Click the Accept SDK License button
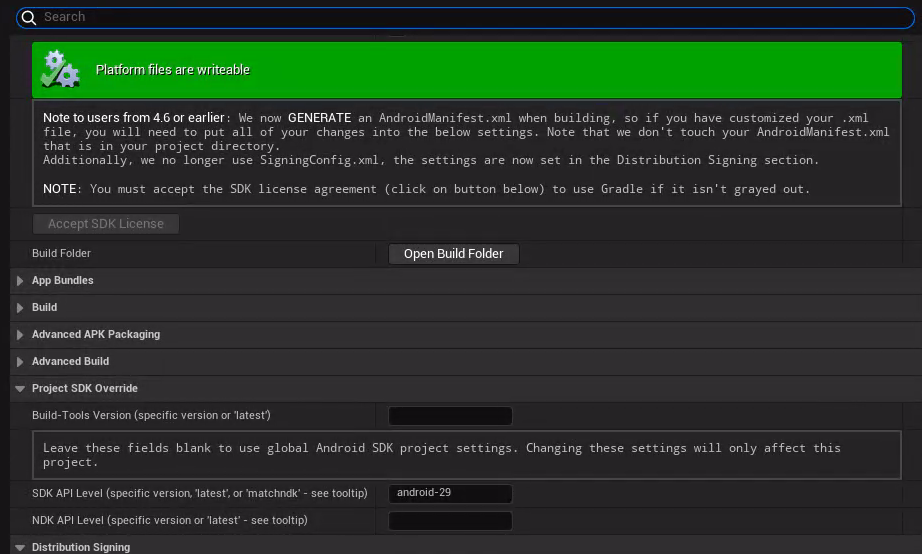The height and width of the screenshot is (554, 922). (106, 223)
